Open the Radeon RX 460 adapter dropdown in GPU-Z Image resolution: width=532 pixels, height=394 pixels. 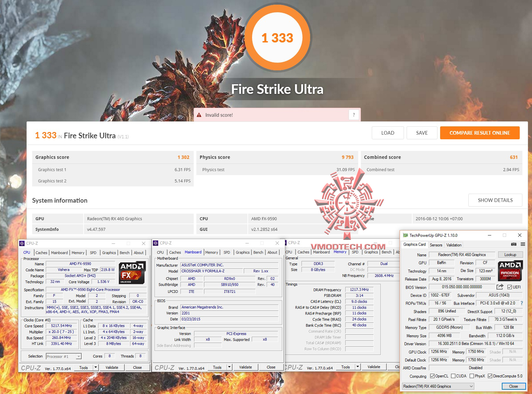coord(438,386)
